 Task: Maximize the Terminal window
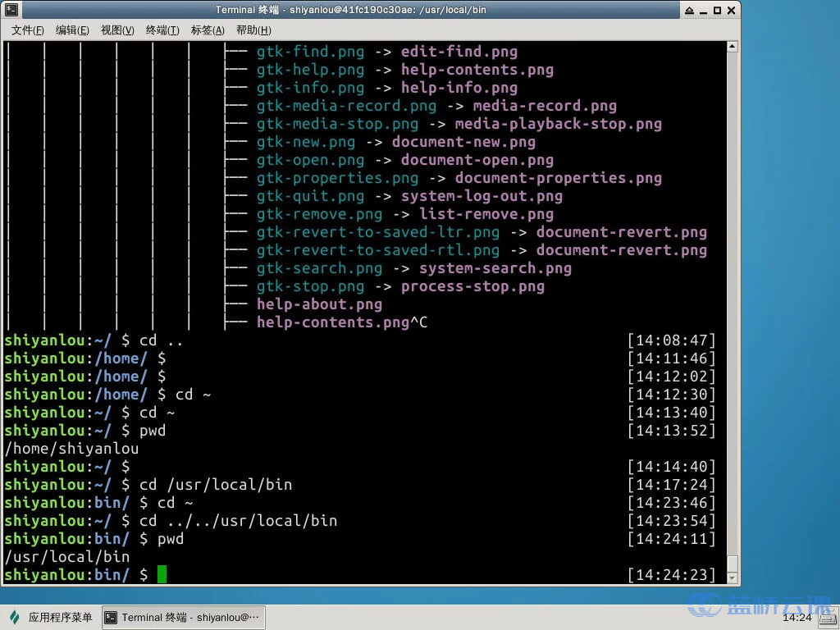pos(717,10)
